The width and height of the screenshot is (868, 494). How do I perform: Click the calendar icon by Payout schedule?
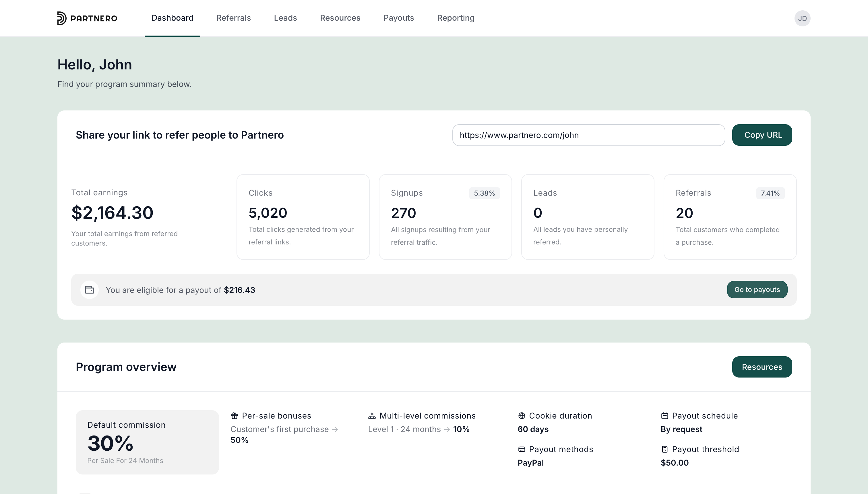click(x=665, y=416)
